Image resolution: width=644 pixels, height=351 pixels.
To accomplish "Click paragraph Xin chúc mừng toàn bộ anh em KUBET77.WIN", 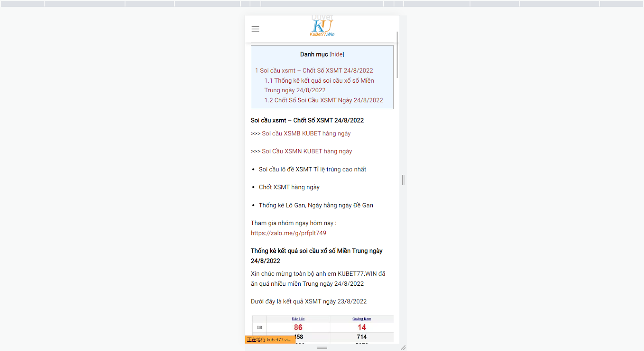I will (x=318, y=278).
